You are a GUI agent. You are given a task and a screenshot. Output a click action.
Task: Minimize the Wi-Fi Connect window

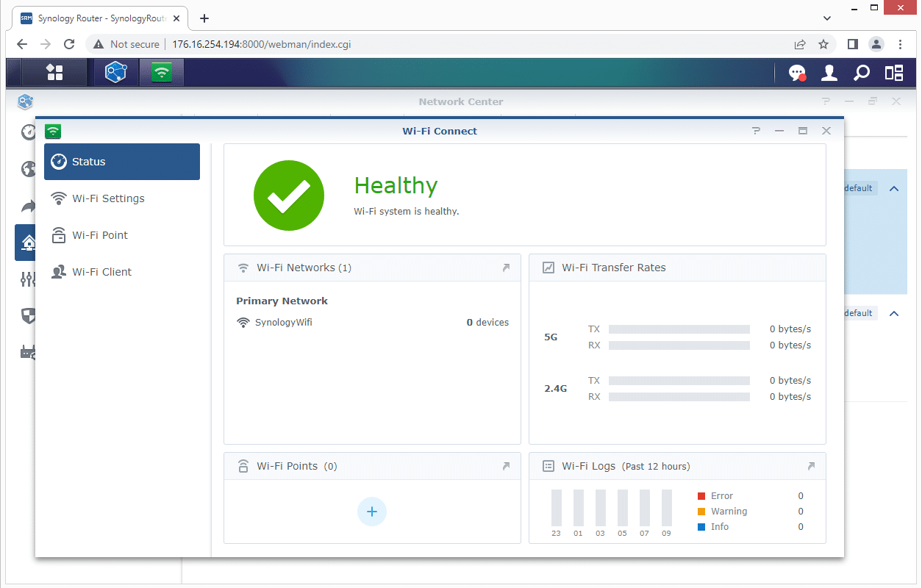pos(779,131)
